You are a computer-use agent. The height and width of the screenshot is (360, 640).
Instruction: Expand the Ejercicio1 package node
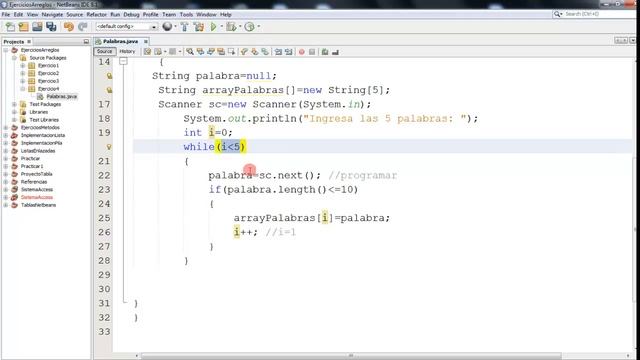(x=23, y=65)
